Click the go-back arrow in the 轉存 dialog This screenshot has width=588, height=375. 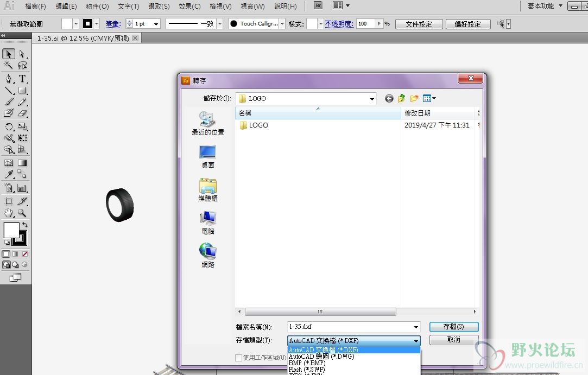[389, 98]
